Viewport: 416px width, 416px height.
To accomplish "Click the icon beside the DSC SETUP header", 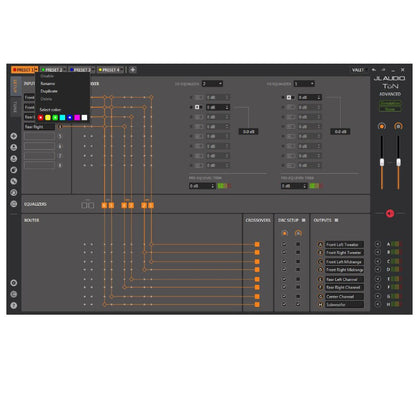I will coord(303,220).
